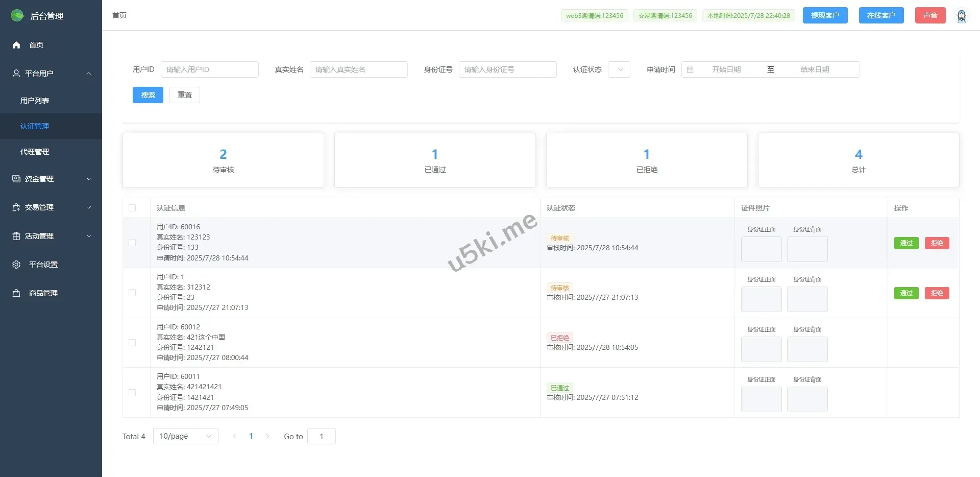Focus the 请输入真实姓名 input field

358,69
